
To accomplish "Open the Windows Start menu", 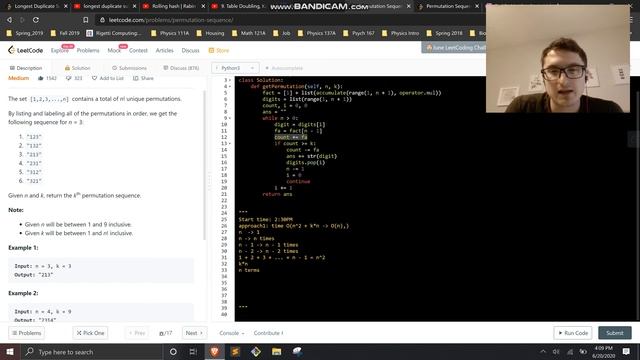I will [9, 351].
